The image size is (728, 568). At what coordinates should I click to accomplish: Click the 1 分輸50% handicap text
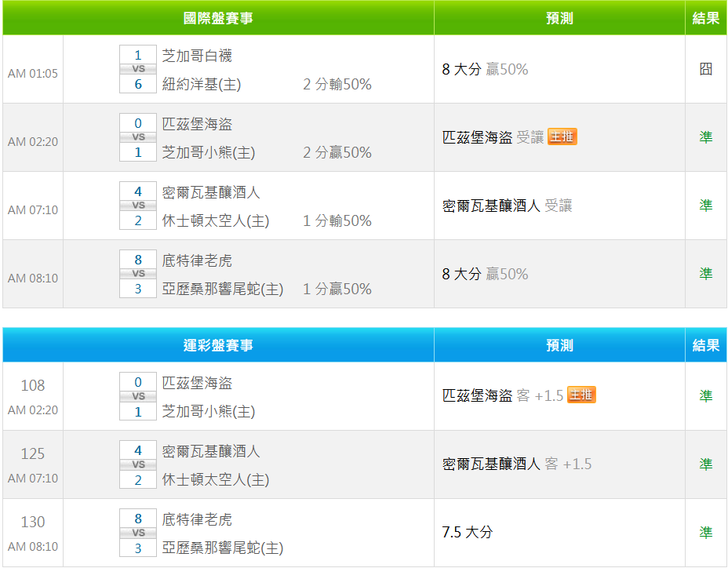[337, 221]
